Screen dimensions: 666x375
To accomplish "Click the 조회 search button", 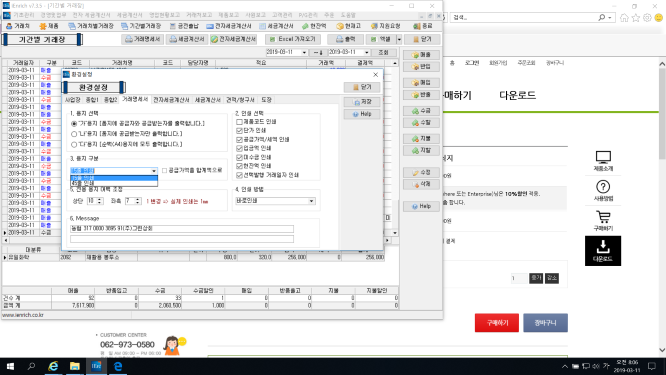I will coord(384,53).
